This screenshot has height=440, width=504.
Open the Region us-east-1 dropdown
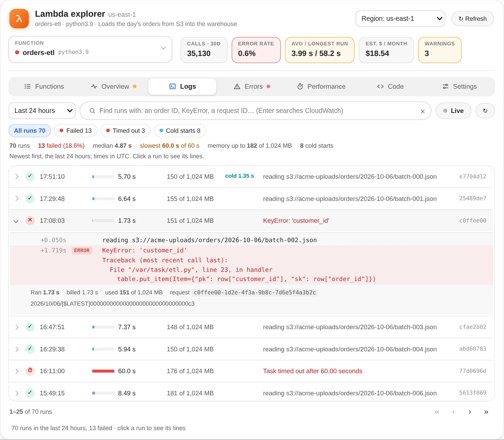pyautogui.click(x=400, y=19)
